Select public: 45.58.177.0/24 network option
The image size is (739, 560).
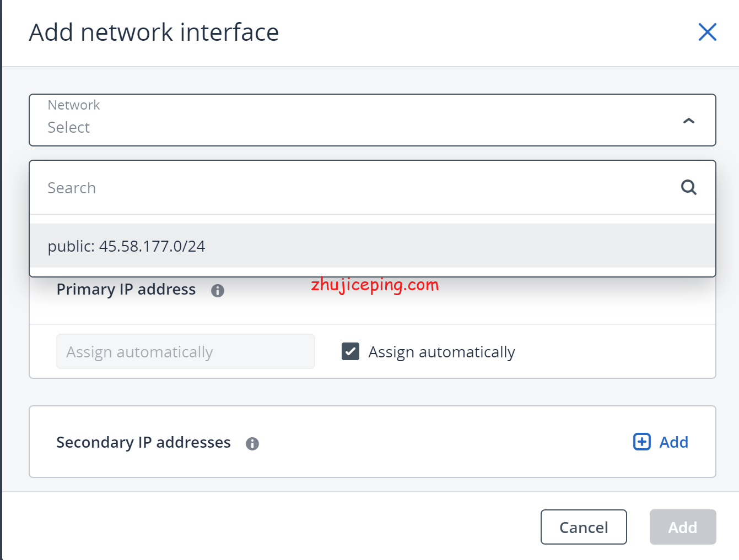pos(373,246)
